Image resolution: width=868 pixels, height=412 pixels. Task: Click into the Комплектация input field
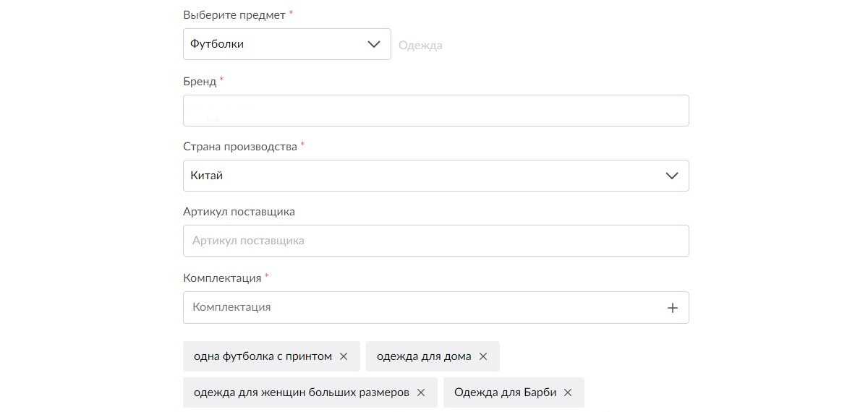click(420, 307)
